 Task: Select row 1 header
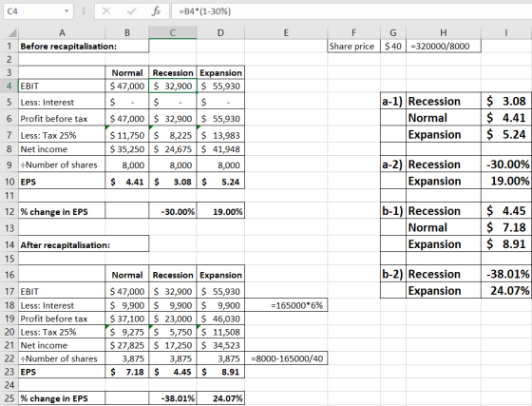point(9,47)
